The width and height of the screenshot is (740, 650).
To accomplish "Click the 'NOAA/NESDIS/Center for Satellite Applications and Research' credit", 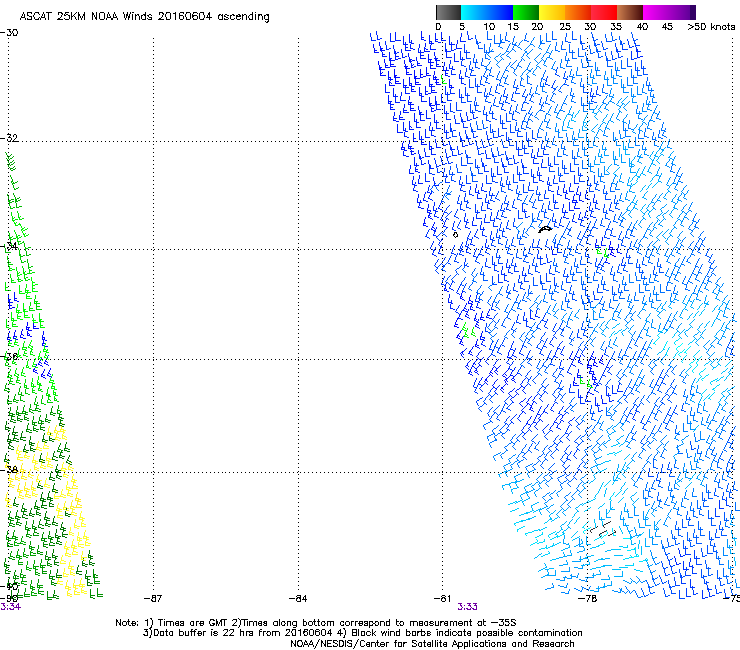I will 432,644.
